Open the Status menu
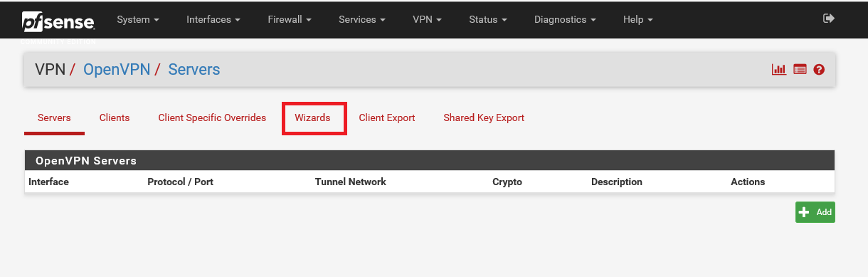This screenshot has width=868, height=277. [488, 19]
